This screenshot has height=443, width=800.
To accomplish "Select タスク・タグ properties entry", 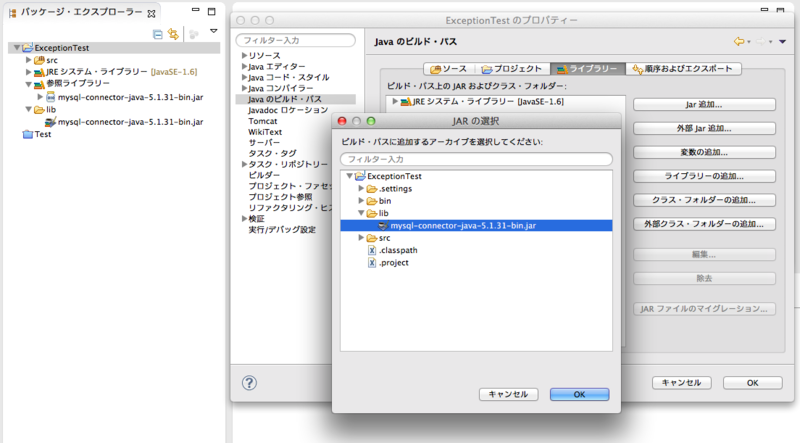I will (272, 153).
